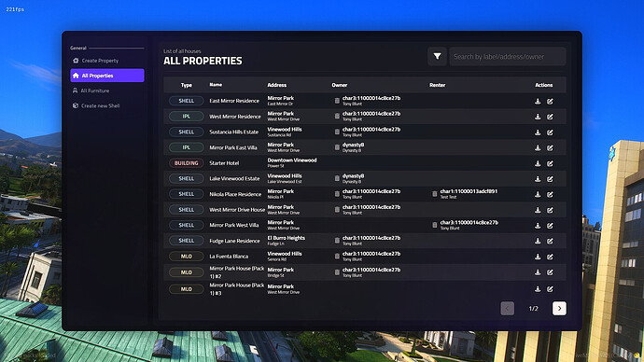Remove owner trash icon on West Mirror Residence

pyautogui.click(x=337, y=116)
